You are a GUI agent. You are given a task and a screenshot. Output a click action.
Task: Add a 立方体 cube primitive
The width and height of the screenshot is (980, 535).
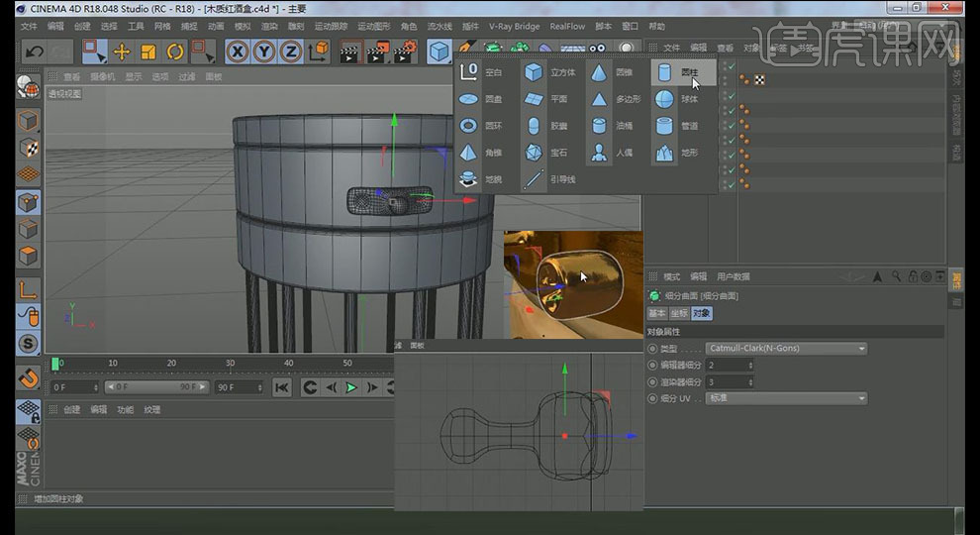click(548, 72)
